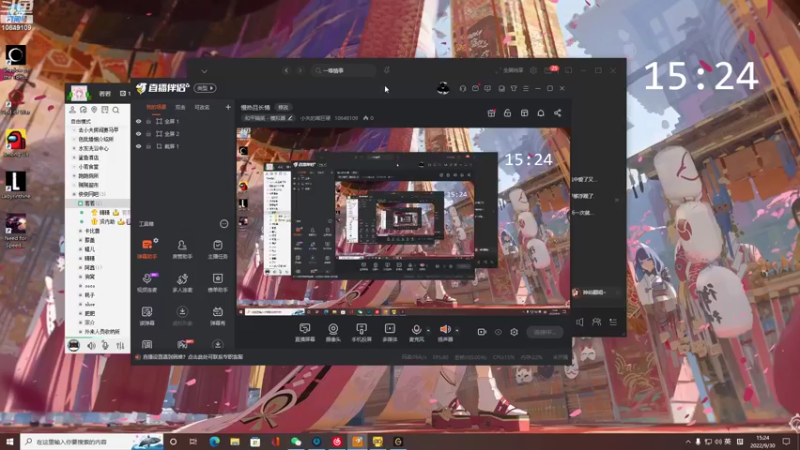Expand microphone options arrow
The height and width of the screenshot is (450, 800).
click(428, 330)
